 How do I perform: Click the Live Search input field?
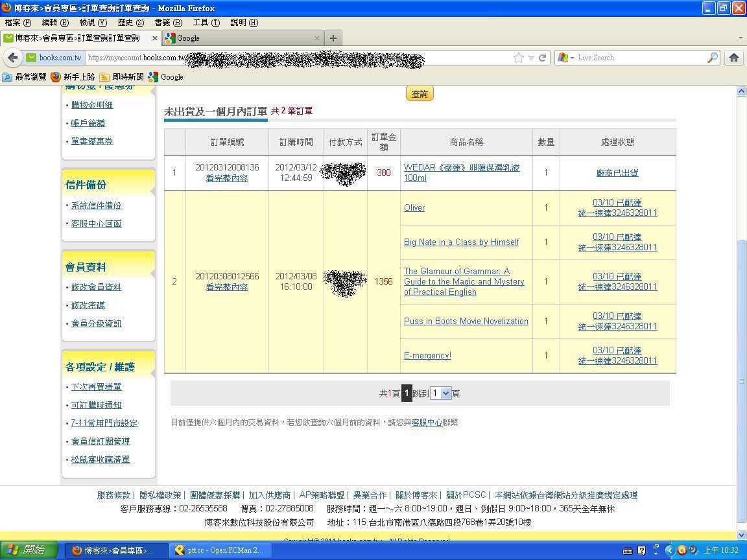click(x=641, y=58)
